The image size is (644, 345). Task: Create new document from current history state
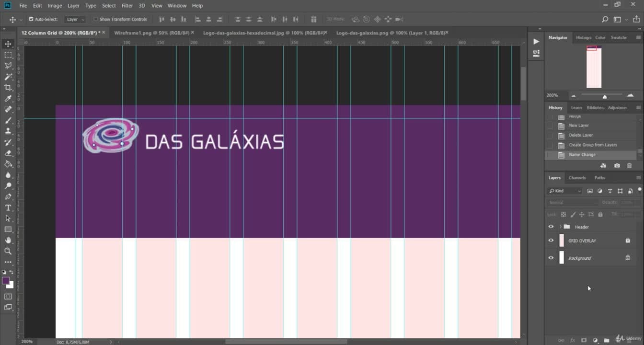603,166
